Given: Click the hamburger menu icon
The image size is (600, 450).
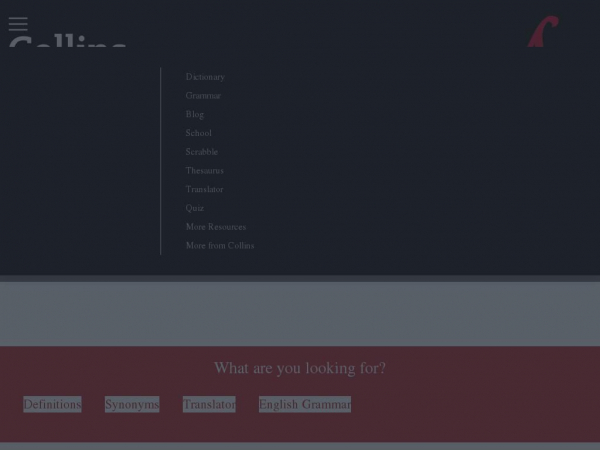Looking at the screenshot, I should 18,23.
